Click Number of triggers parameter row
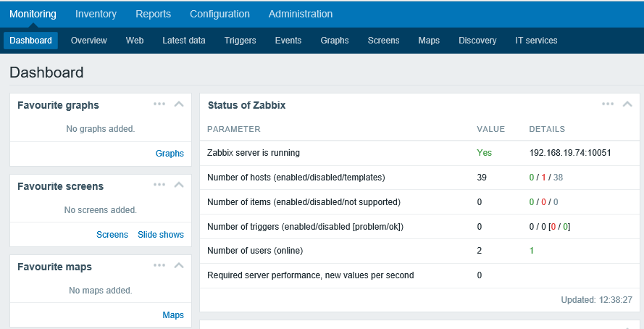Viewport: 644px width, 329px height. coord(419,226)
